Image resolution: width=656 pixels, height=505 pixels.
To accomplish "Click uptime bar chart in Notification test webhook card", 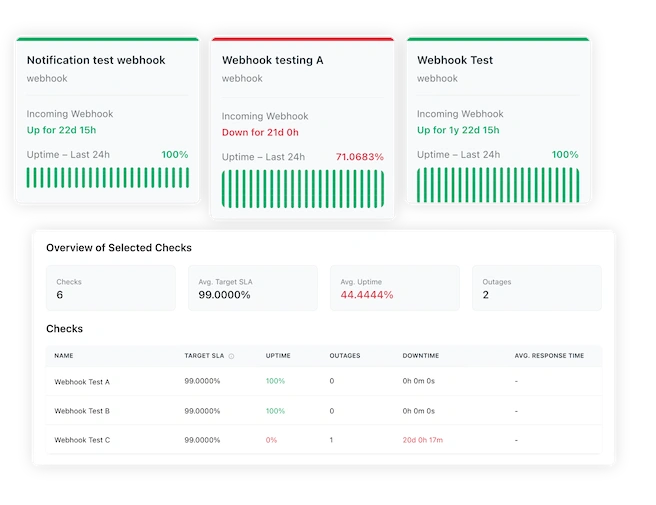I will point(107,177).
